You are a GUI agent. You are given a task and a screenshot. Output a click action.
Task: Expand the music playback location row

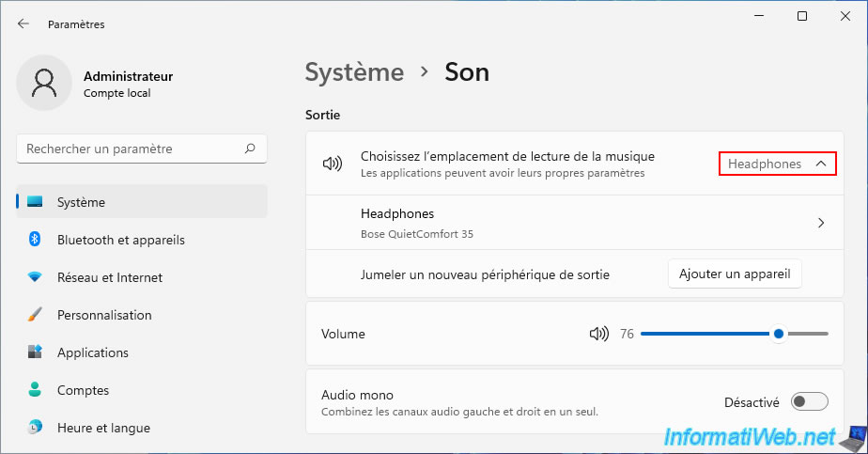point(507,164)
